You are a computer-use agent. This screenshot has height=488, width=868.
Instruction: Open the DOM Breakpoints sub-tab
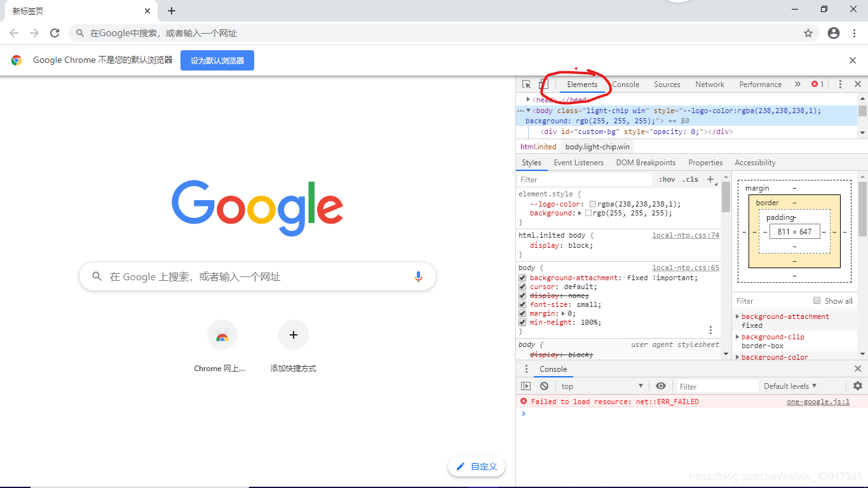click(646, 163)
